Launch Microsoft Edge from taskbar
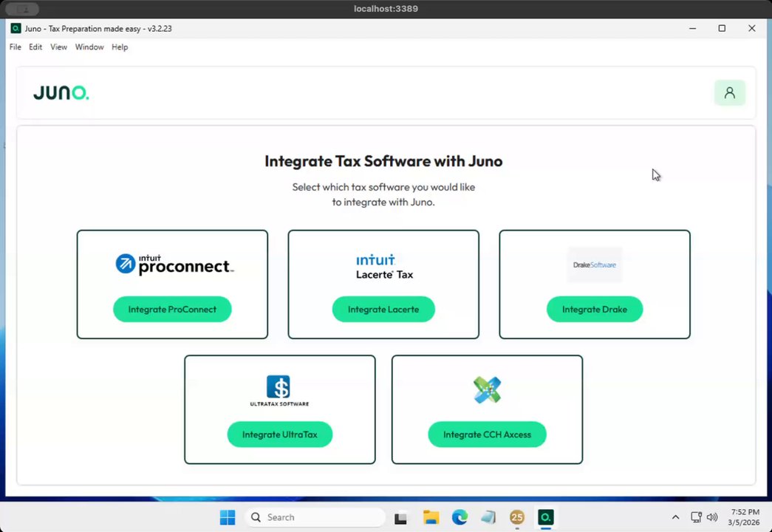Image resolution: width=772 pixels, height=532 pixels. pos(460,517)
